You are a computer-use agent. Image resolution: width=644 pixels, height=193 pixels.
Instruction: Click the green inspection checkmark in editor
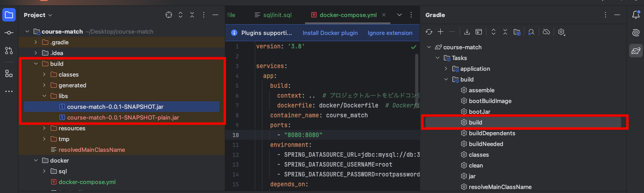tap(413, 47)
